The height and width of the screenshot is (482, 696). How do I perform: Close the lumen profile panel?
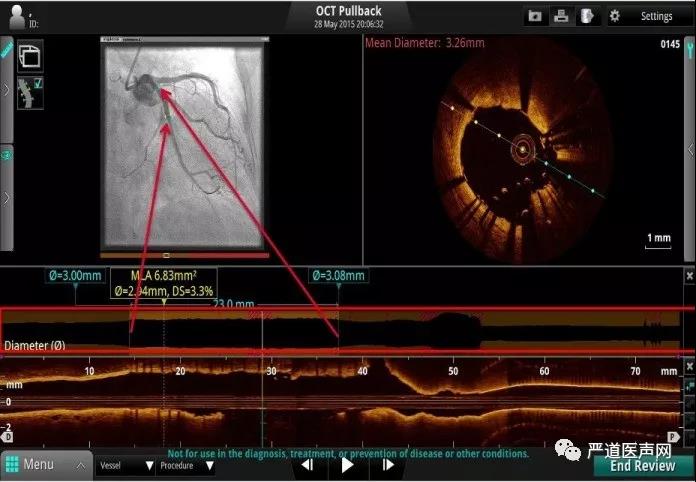[689, 275]
